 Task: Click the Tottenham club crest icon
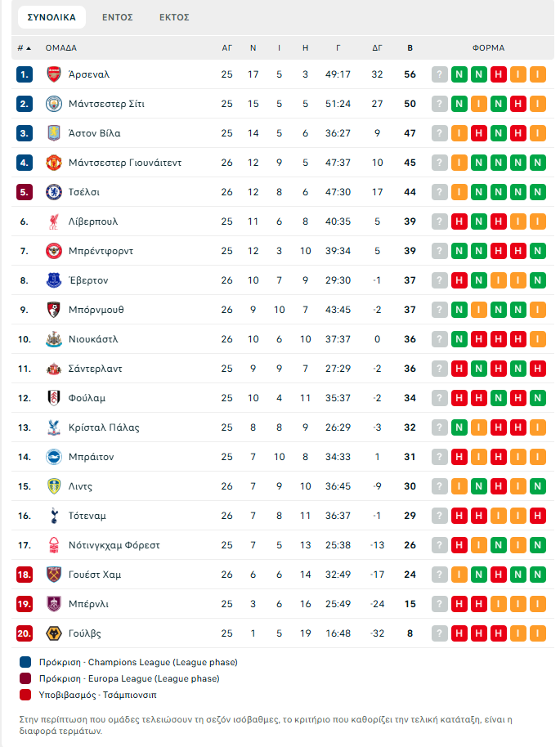54,516
